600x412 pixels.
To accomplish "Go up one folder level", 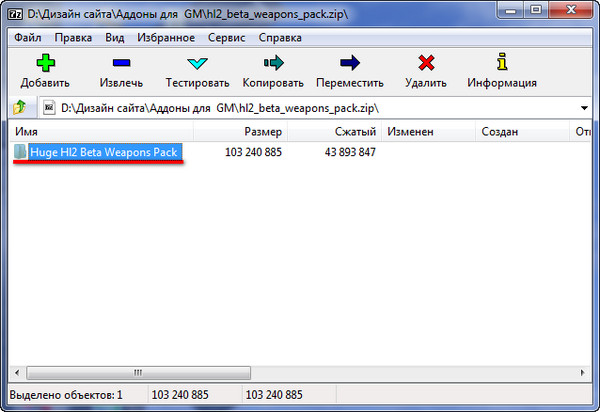I will (x=20, y=107).
